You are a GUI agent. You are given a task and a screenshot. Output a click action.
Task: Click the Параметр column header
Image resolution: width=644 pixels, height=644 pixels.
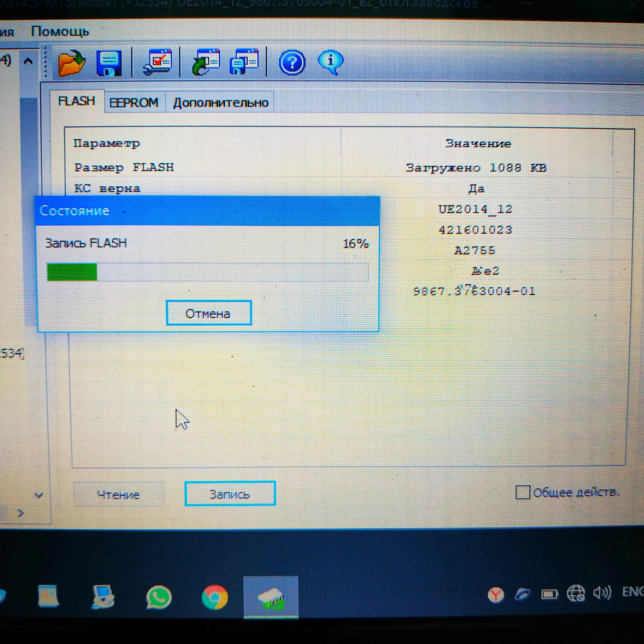point(107,144)
